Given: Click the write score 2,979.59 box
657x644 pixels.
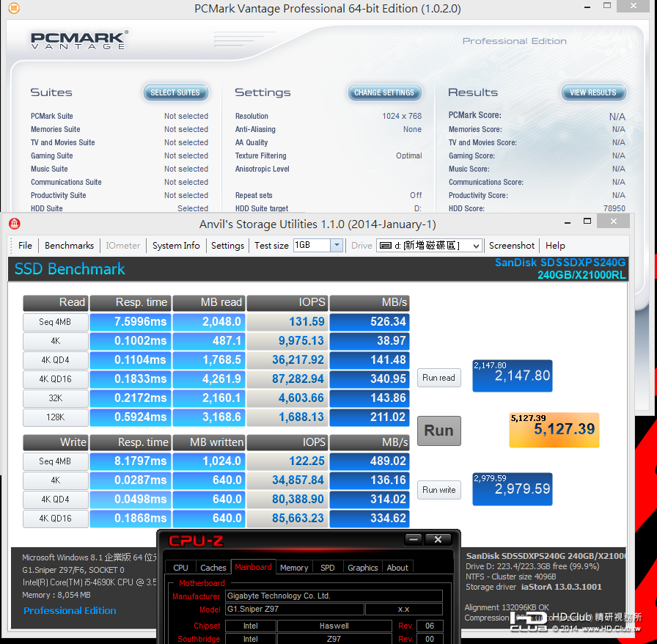Looking at the screenshot, I should (x=512, y=489).
